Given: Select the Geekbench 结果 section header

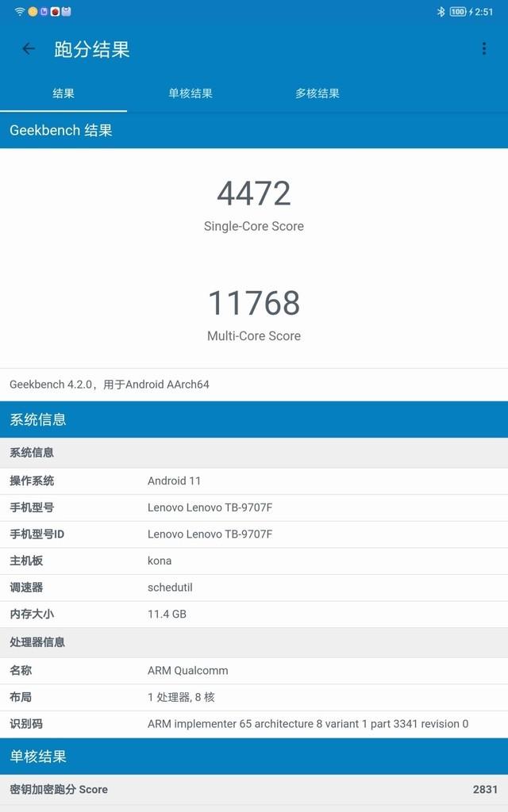Looking at the screenshot, I should click(254, 130).
